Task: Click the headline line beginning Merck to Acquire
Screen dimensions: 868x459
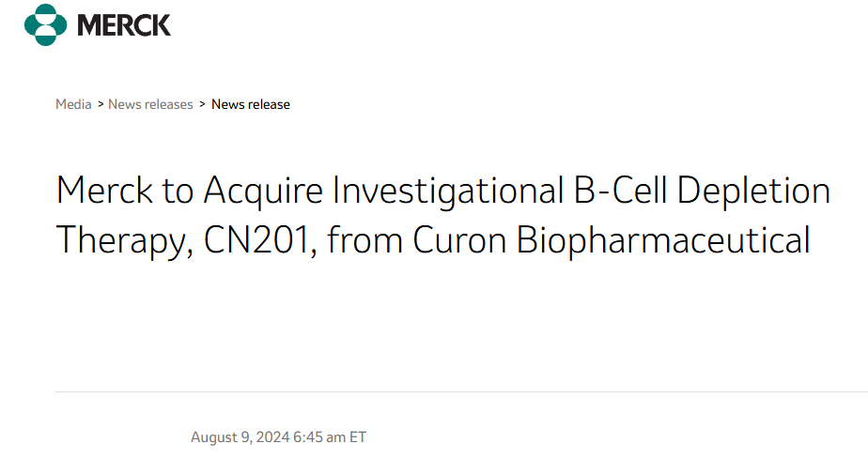Action: [x=442, y=191]
